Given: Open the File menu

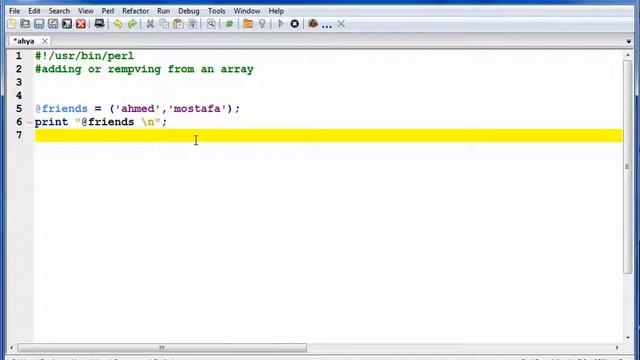Looking at the screenshot, I should 14,11.
